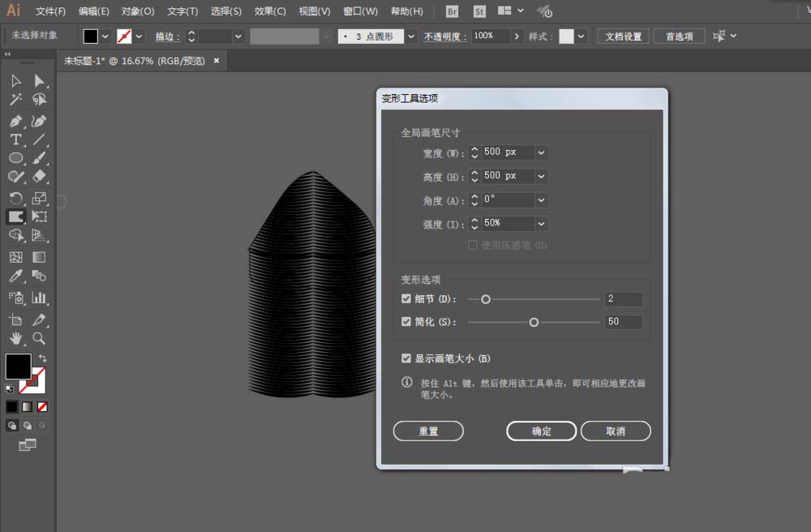Image resolution: width=811 pixels, height=532 pixels.
Task: Click the 不透明度 100% input field
Action: coord(485,36)
